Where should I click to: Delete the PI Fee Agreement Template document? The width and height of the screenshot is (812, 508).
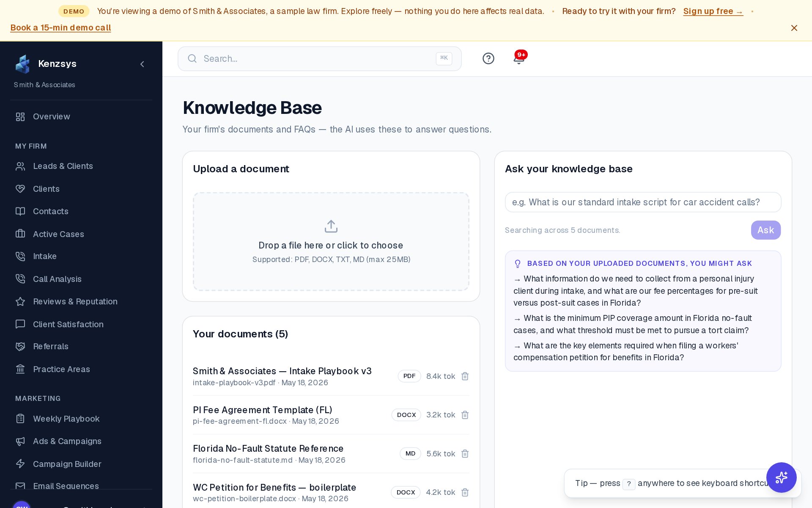[465, 415]
